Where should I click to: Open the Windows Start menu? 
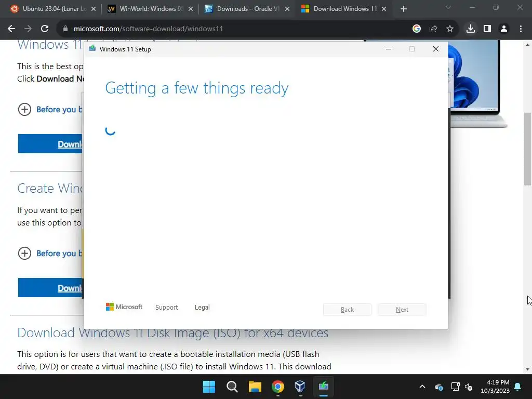point(209,387)
